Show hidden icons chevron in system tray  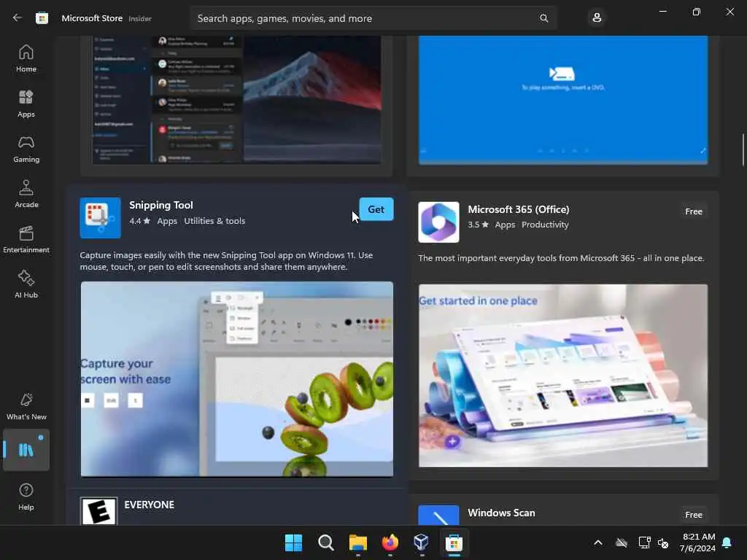point(598,542)
